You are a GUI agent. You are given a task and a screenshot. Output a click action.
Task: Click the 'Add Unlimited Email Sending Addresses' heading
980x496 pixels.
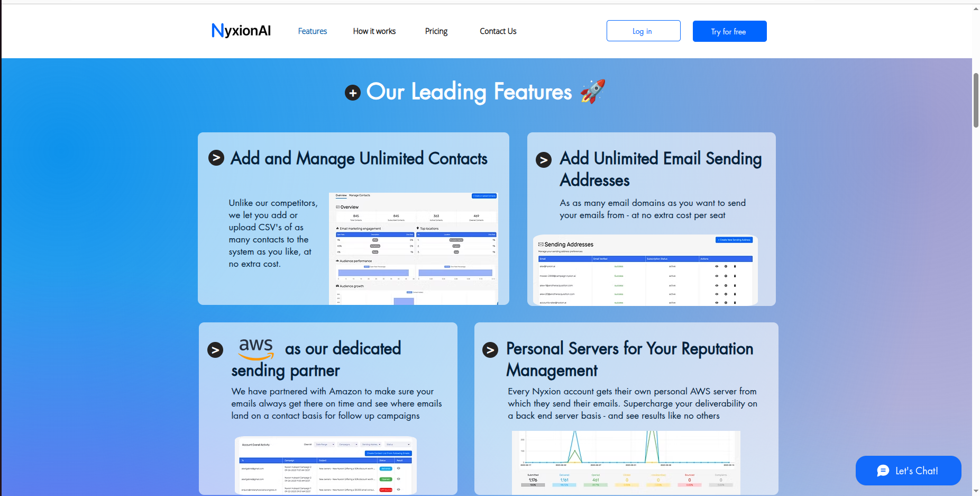point(661,169)
